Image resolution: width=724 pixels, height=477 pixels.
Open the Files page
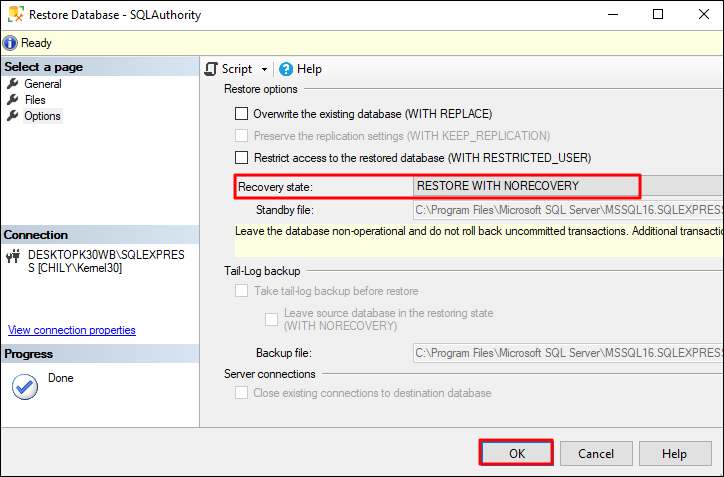click(35, 100)
